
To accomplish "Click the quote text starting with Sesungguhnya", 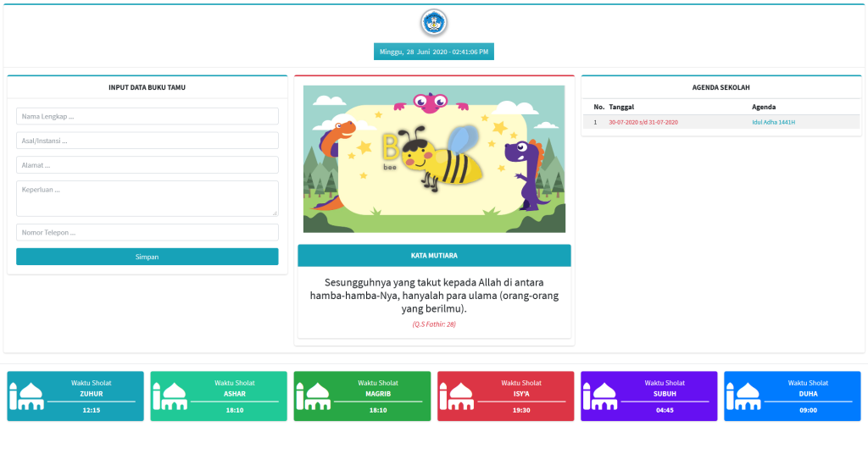I will (x=434, y=296).
